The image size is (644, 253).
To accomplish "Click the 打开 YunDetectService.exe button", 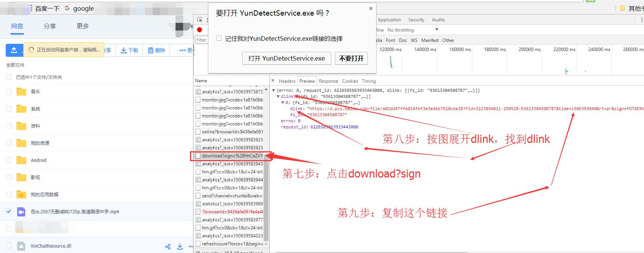I will [x=287, y=58].
